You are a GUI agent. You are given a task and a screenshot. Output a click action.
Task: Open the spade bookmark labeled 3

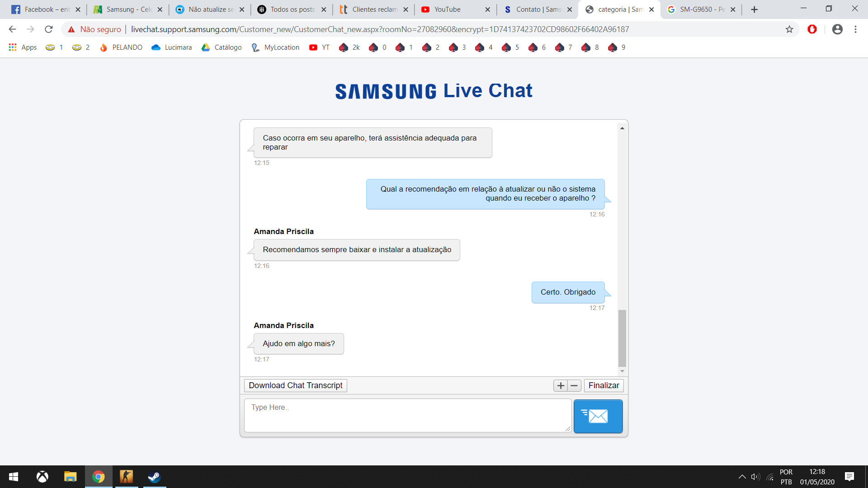458,47
